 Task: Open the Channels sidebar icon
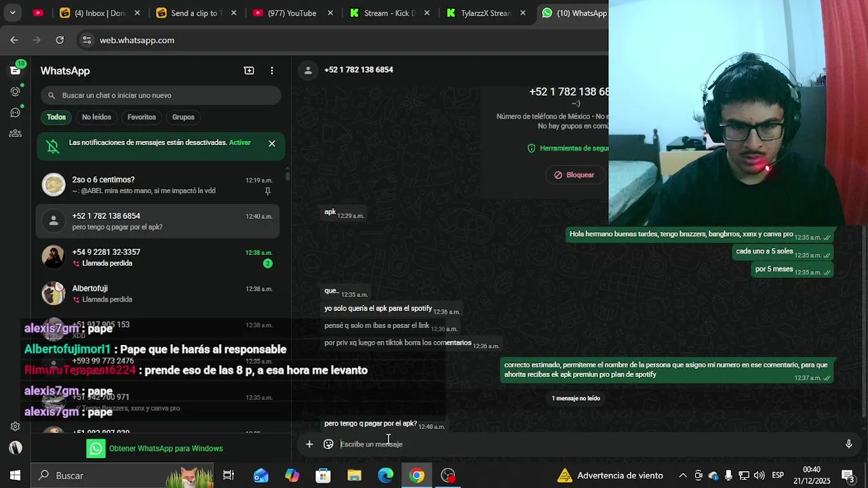pos(15,113)
